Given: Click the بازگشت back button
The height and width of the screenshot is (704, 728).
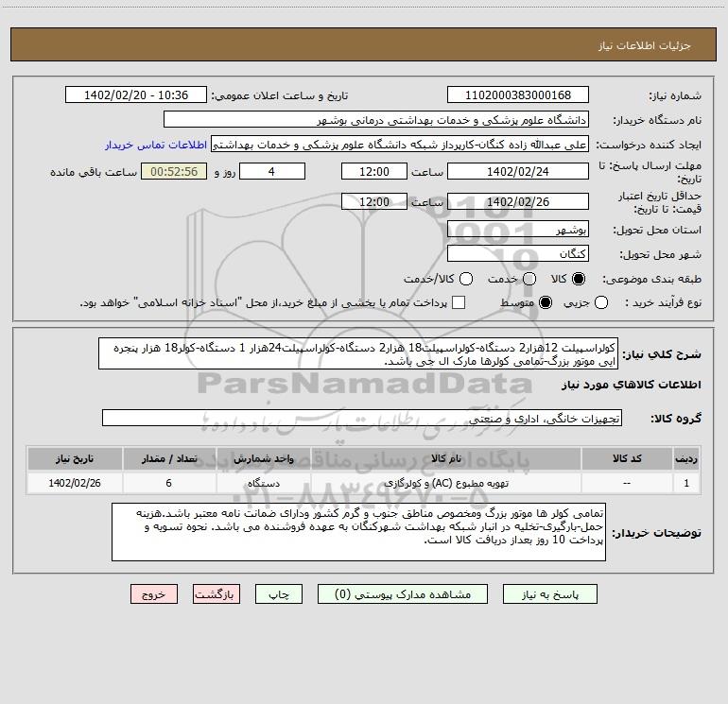Looking at the screenshot, I should 217,594.
